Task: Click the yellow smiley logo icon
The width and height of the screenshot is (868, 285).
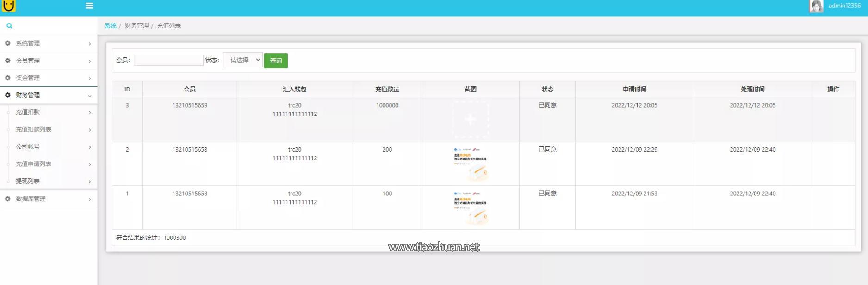Action: click(x=9, y=6)
